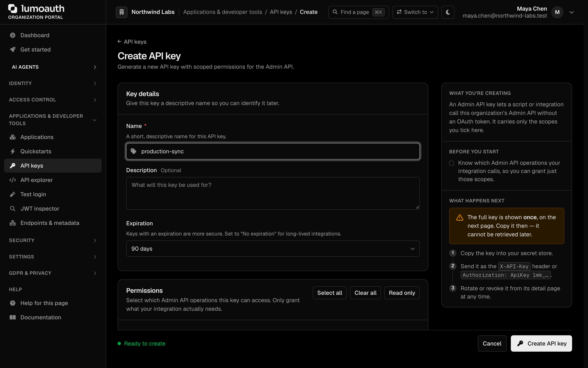Expand the Identity section
Viewport: 588px width, 368px height.
53,83
